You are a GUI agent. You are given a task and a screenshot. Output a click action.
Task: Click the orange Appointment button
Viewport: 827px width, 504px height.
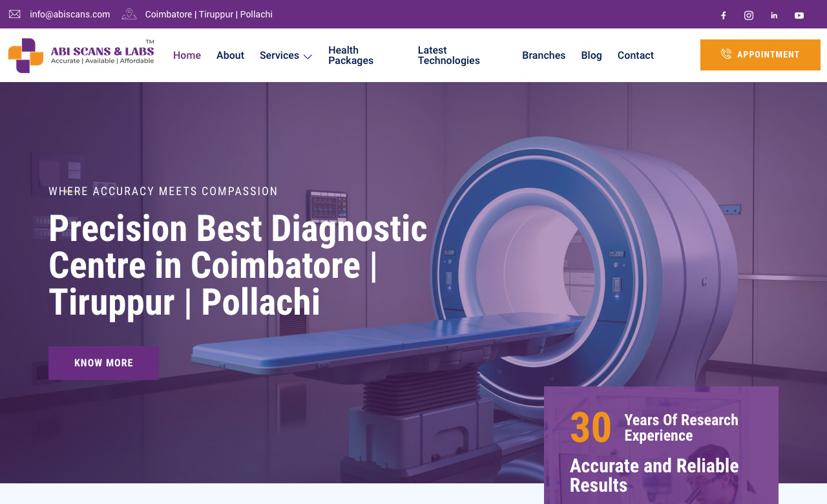pos(760,55)
